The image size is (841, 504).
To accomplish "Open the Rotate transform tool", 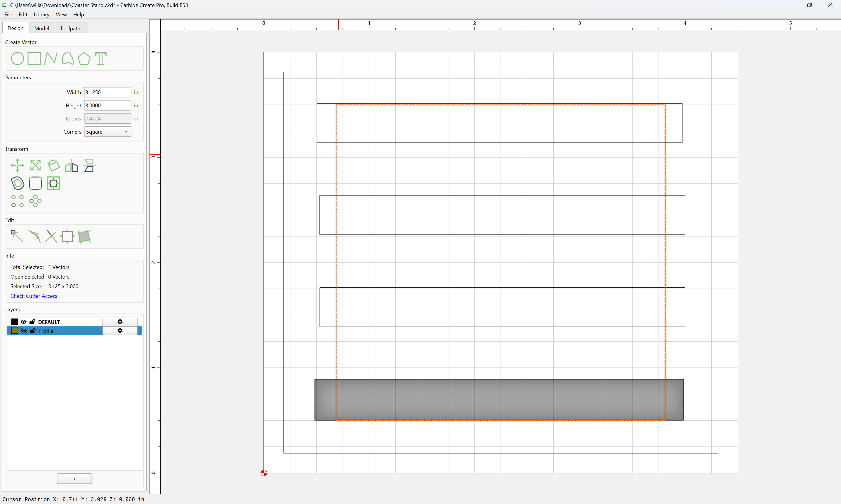I will (x=53, y=165).
